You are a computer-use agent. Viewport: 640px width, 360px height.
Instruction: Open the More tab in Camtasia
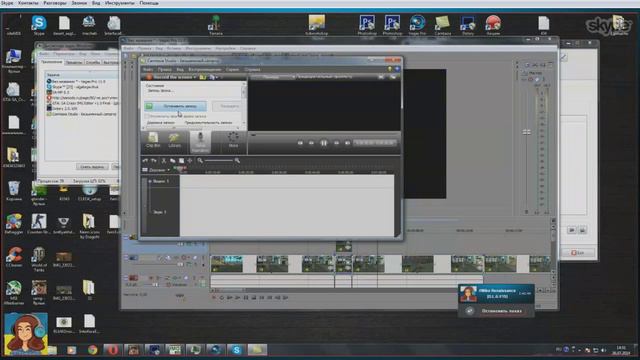[233, 140]
